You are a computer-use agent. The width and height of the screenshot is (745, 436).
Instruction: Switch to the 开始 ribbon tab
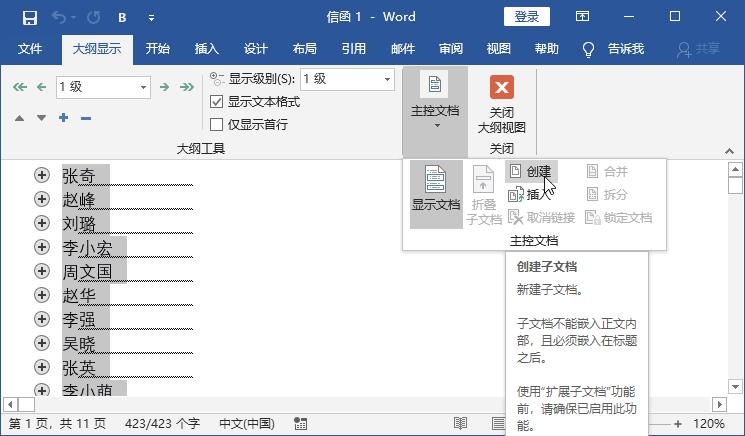pos(158,48)
